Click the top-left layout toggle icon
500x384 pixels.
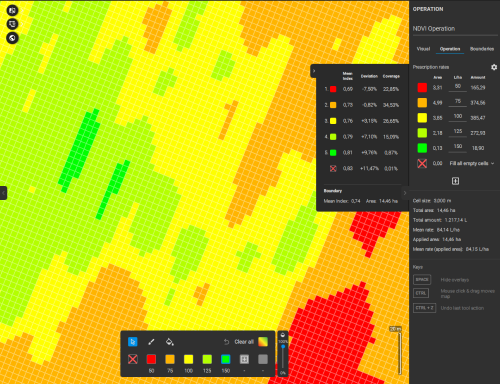(x=12, y=10)
